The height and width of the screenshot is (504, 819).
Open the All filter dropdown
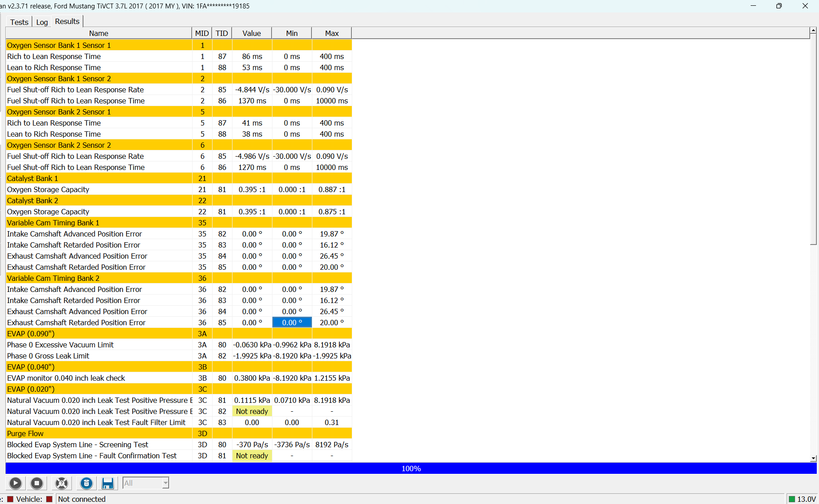pyautogui.click(x=146, y=483)
